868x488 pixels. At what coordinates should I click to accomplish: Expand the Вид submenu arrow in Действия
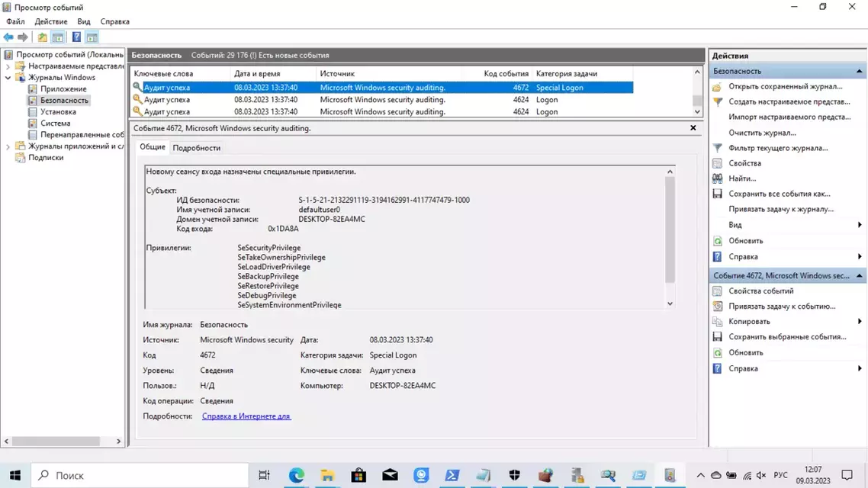point(859,225)
